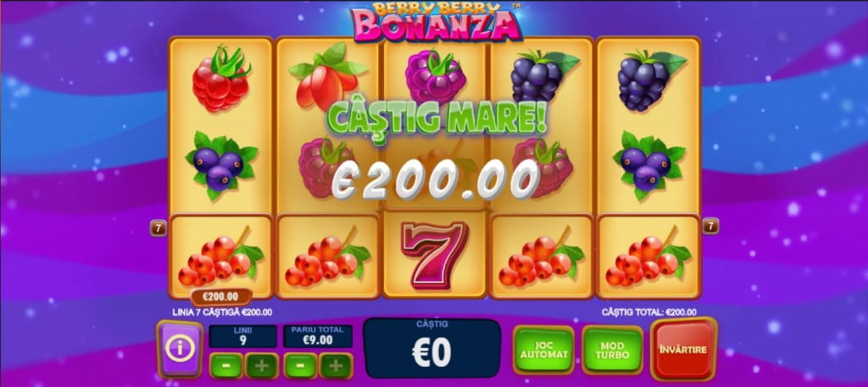Increase the Pariu Total bet amount
The image size is (868, 387).
tap(336, 366)
